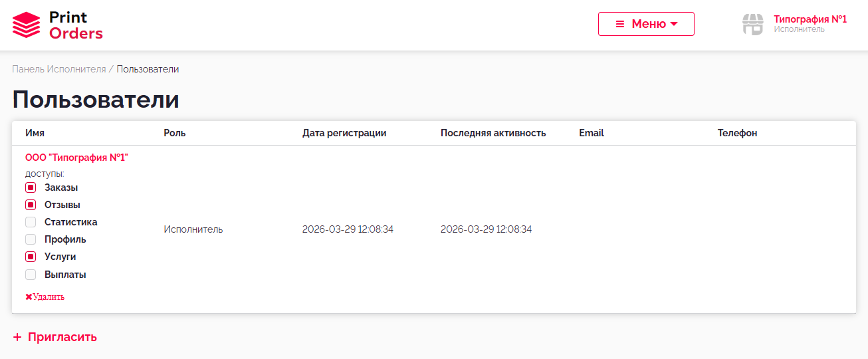Expand the Меню dropdown caret
The width and height of the screenshot is (868, 359).
pos(674,24)
